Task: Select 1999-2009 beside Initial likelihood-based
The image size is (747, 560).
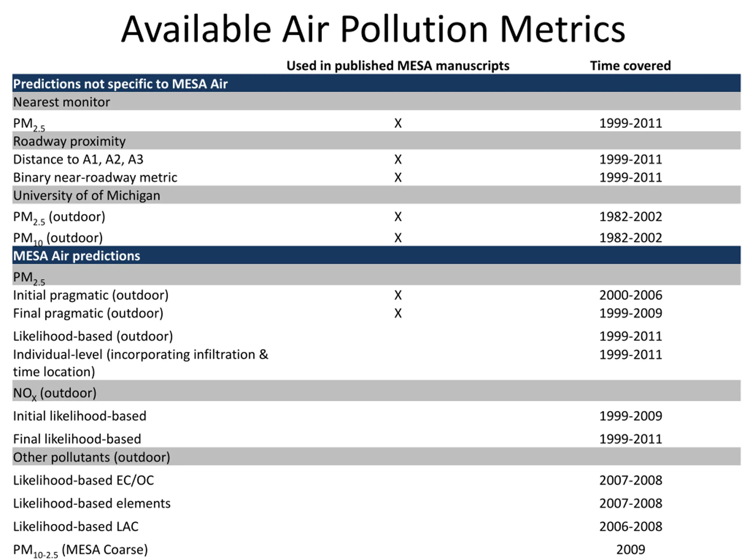Action: click(x=631, y=416)
